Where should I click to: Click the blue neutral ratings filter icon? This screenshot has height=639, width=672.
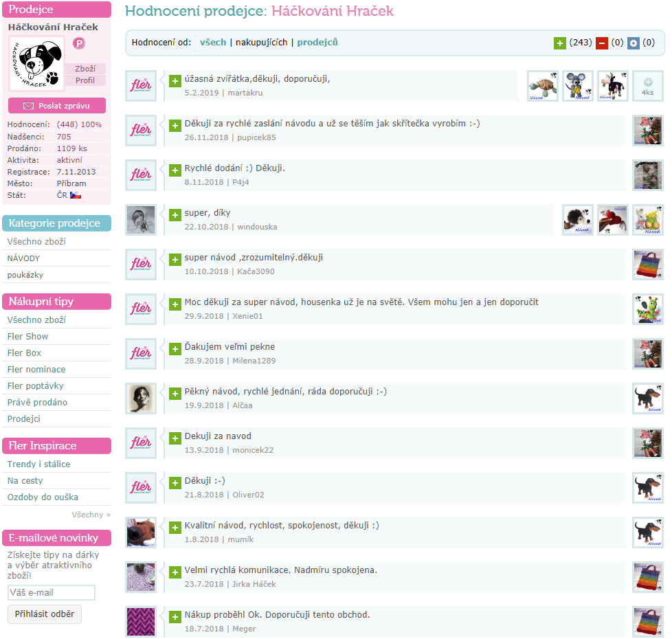click(x=634, y=43)
